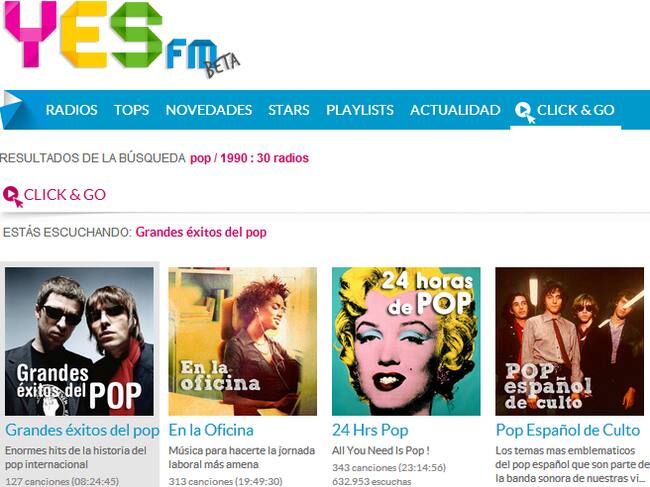
Task: Go to the TOPS section
Action: click(131, 110)
